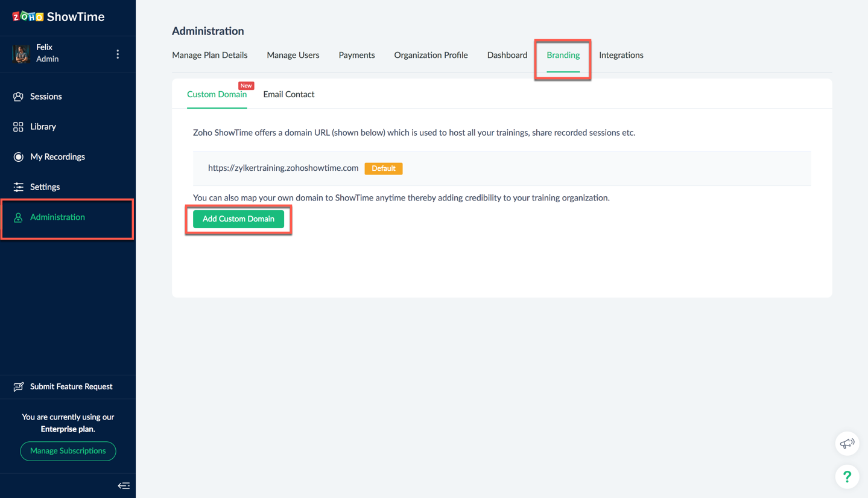Open My Recordings via its record icon
The width and height of the screenshot is (868, 498).
click(18, 157)
